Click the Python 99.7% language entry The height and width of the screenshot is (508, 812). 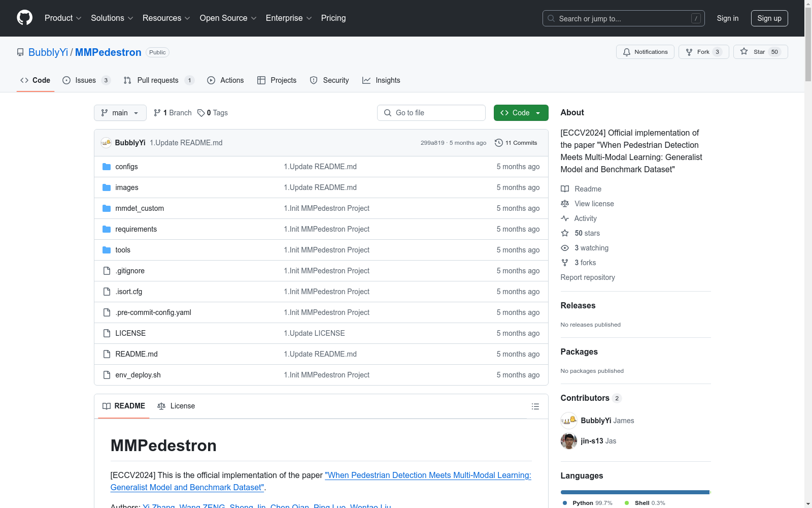tap(587, 503)
